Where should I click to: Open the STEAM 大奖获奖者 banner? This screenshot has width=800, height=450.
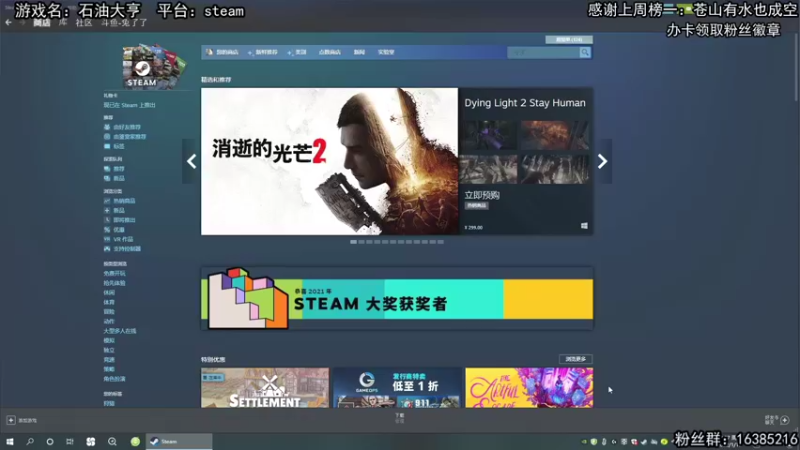point(397,298)
